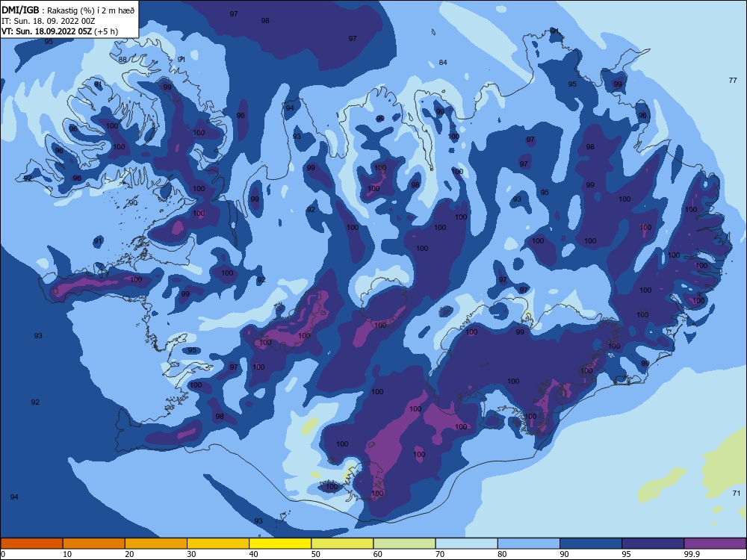Click the 40–50 bright yellow legend swatch
747x560 pixels.
point(280,544)
